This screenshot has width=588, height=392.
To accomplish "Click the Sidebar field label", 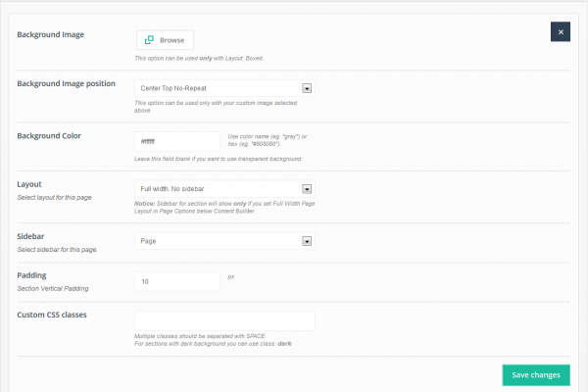I will (30, 236).
